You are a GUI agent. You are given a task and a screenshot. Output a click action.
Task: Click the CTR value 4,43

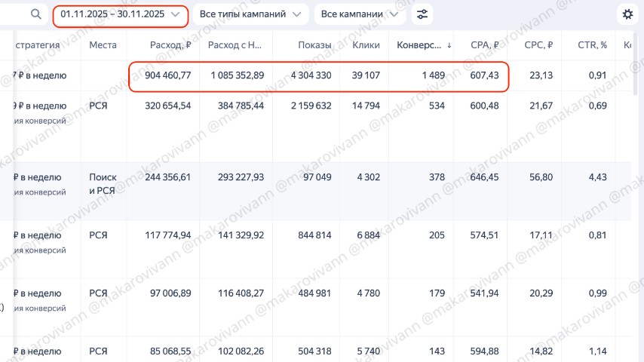point(597,177)
